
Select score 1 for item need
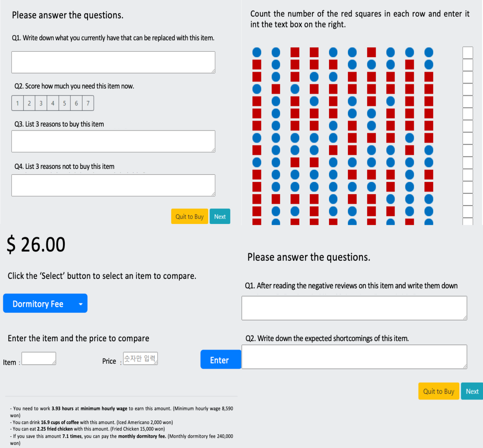[17, 103]
